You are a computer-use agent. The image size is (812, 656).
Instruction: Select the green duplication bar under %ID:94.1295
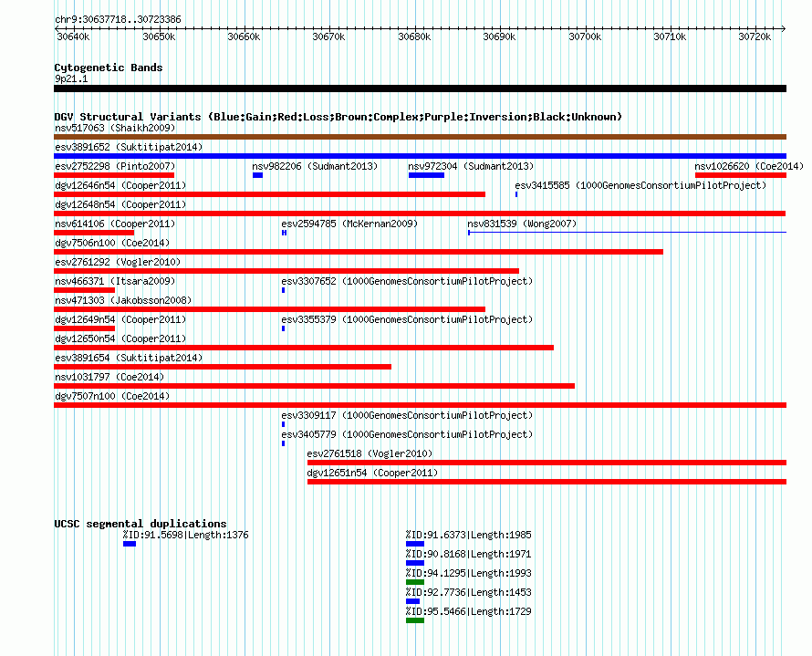(415, 582)
